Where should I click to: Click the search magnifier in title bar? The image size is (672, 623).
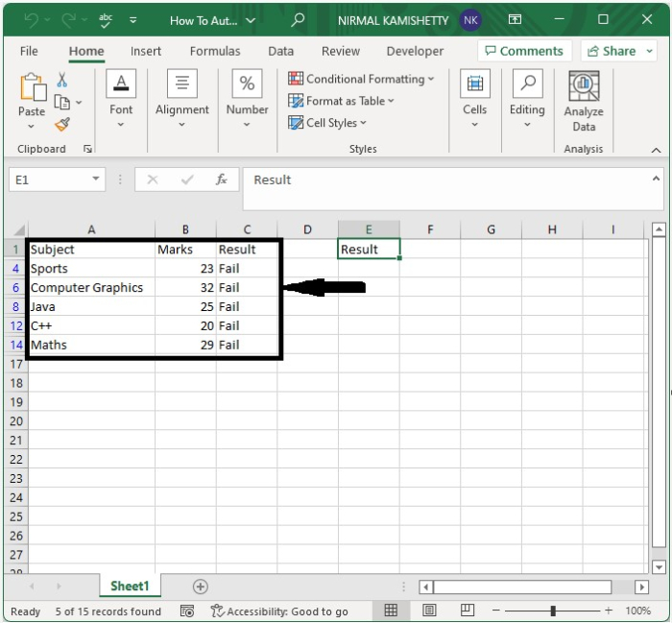(x=298, y=20)
